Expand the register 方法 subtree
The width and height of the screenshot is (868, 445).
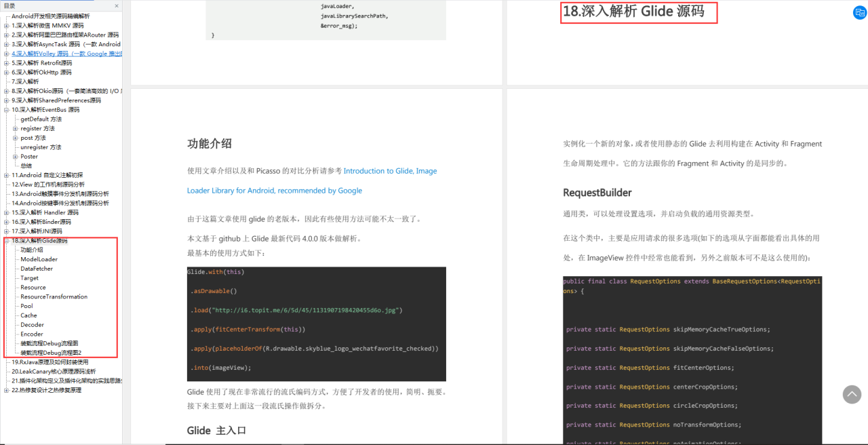click(15, 128)
